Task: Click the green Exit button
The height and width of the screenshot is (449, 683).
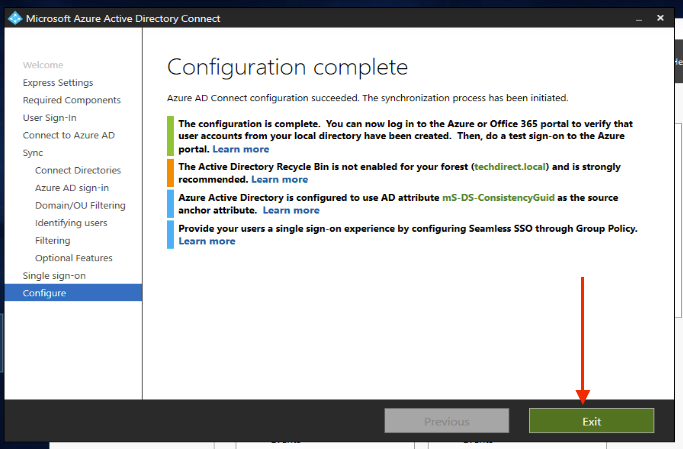Action: click(591, 421)
